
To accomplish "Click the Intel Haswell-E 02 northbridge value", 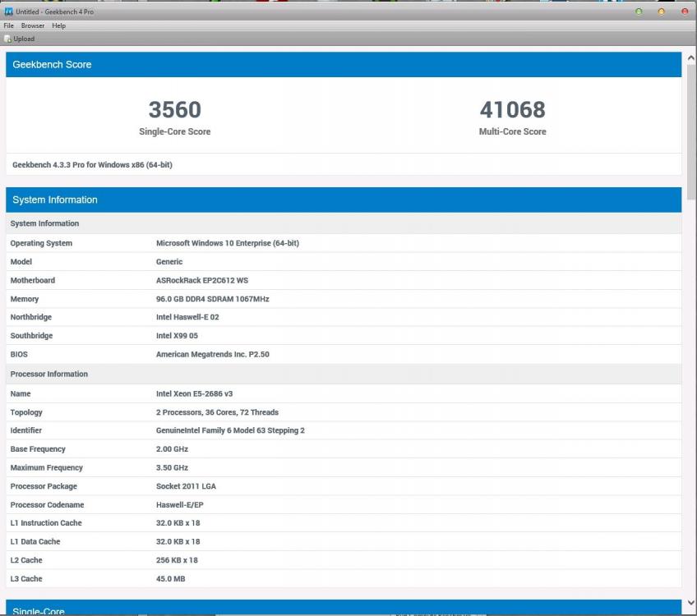I will (x=187, y=317).
